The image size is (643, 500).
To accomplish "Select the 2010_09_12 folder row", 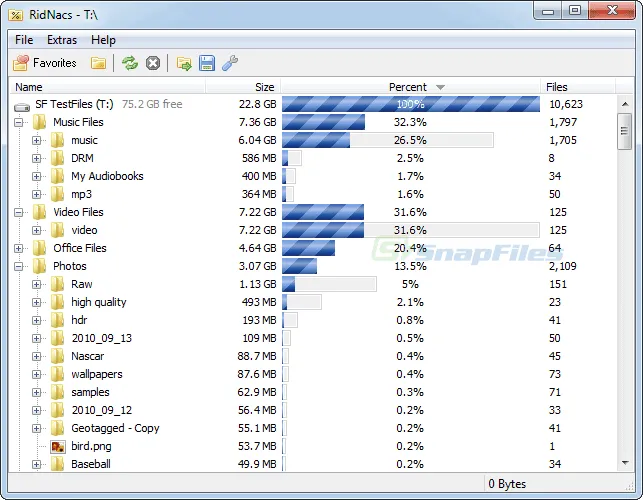I will [314, 410].
